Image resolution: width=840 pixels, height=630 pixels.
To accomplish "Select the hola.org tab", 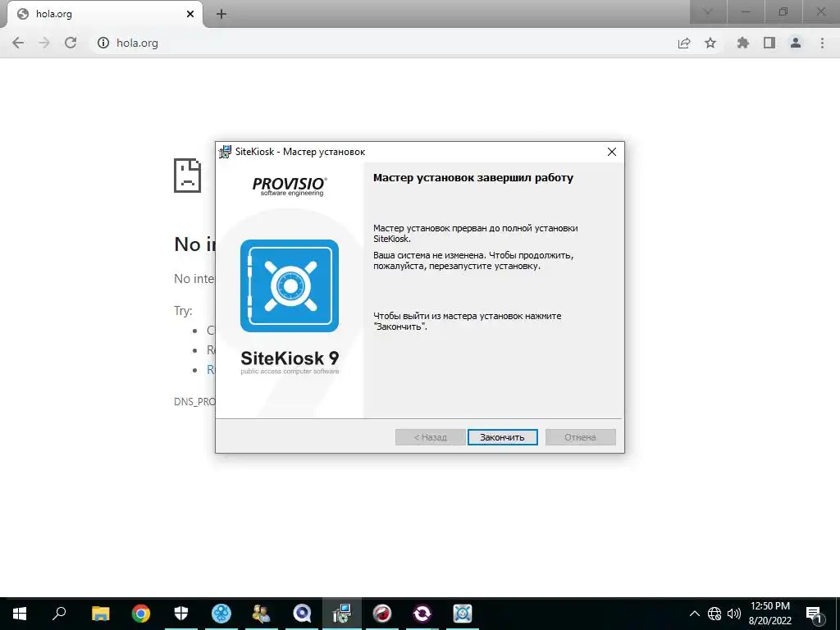I will tap(104, 14).
